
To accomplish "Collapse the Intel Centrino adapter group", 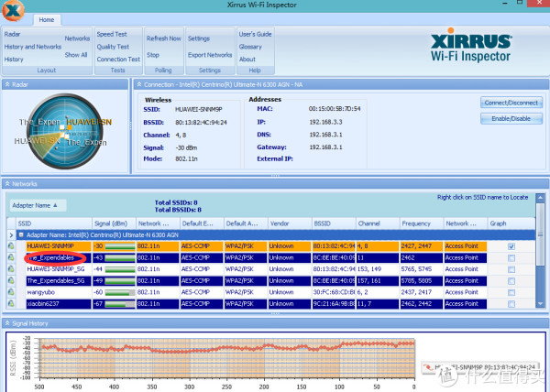I will (x=21, y=234).
